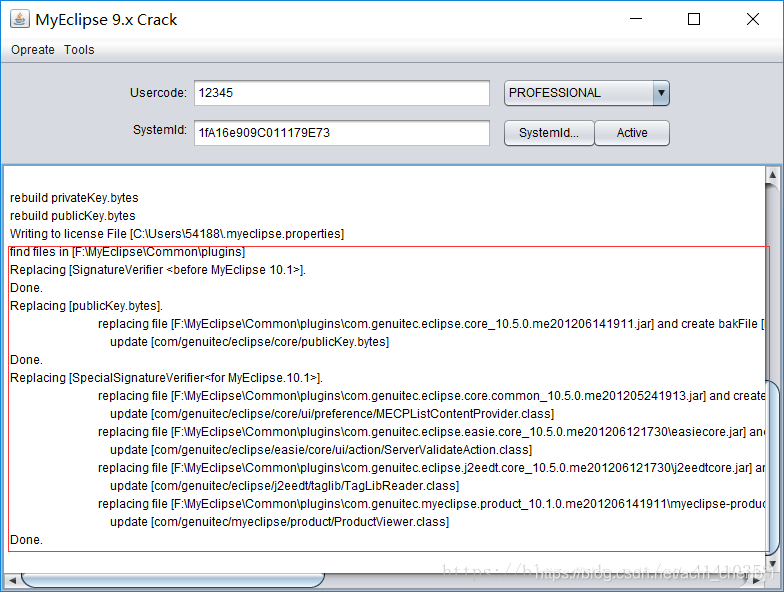Click the vertical scrollbar up arrow

772,174
